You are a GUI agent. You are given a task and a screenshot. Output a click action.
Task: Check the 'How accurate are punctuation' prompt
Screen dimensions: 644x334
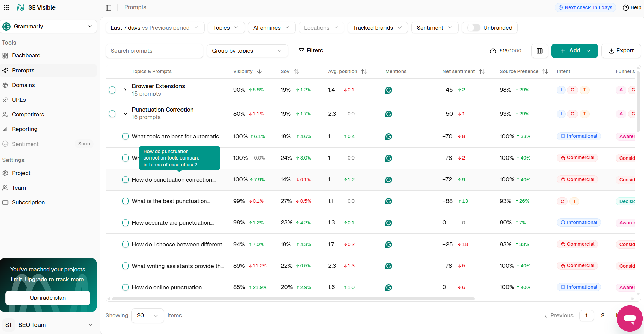click(x=125, y=223)
